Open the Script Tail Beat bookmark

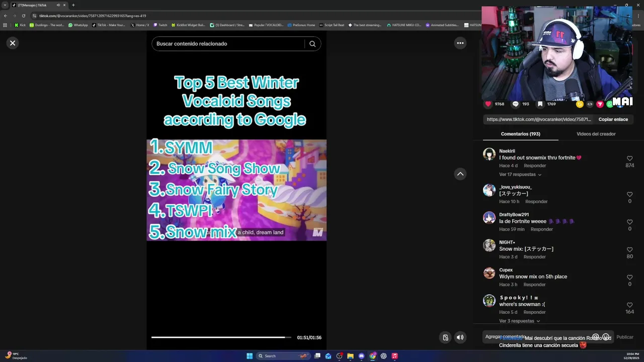(x=332, y=25)
